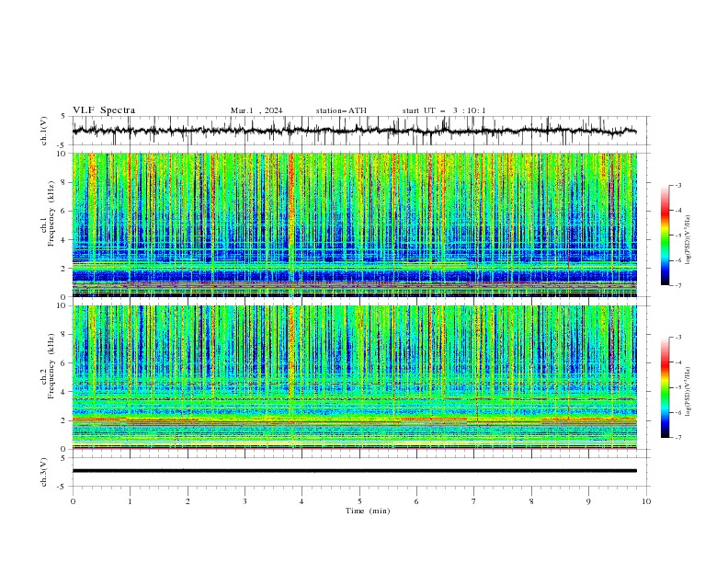This screenshot has height=563, width=728.
Task: Click the "8" frequency tick of ch.1 spectrogram
Action: tap(65, 182)
